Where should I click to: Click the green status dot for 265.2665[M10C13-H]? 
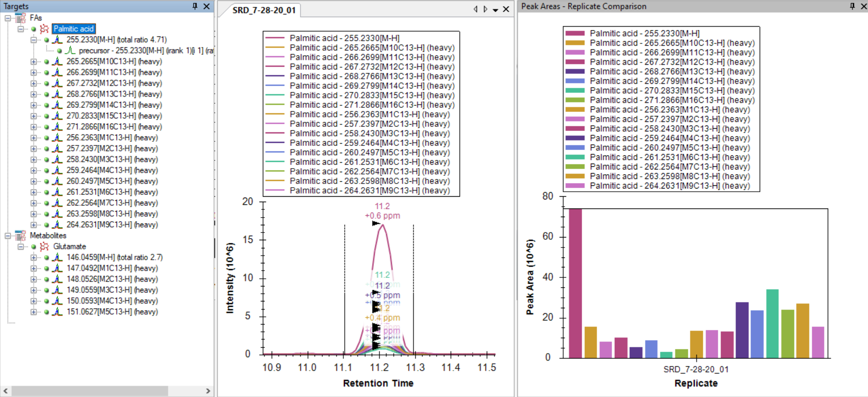(x=46, y=62)
